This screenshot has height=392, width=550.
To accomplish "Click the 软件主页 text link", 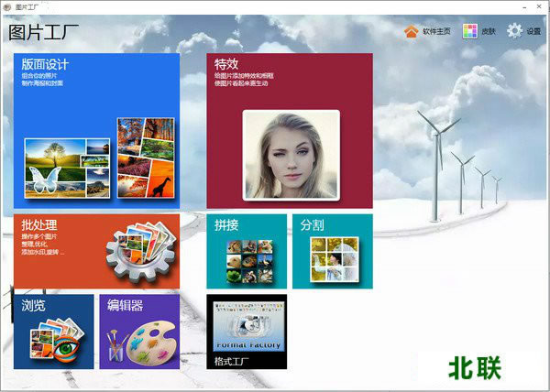I will click(x=436, y=32).
